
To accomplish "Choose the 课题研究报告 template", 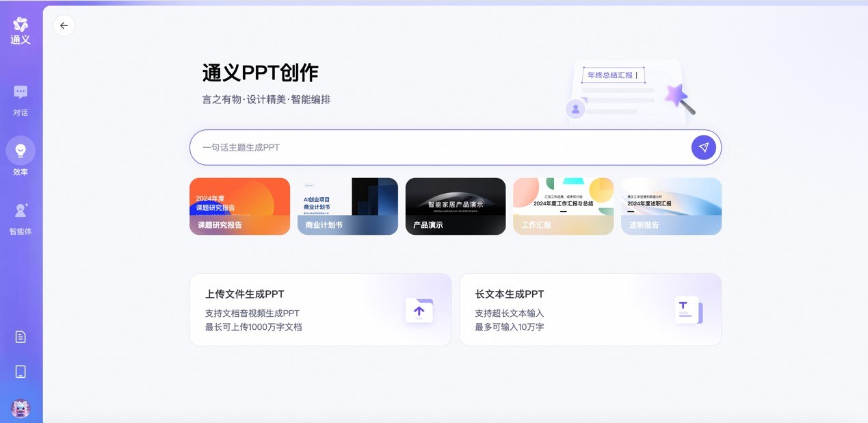I will pos(239,206).
